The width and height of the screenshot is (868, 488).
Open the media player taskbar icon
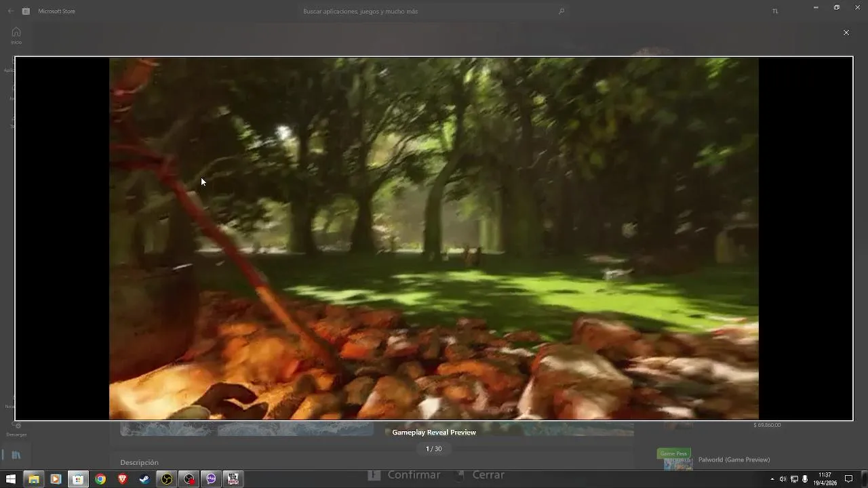click(x=56, y=479)
